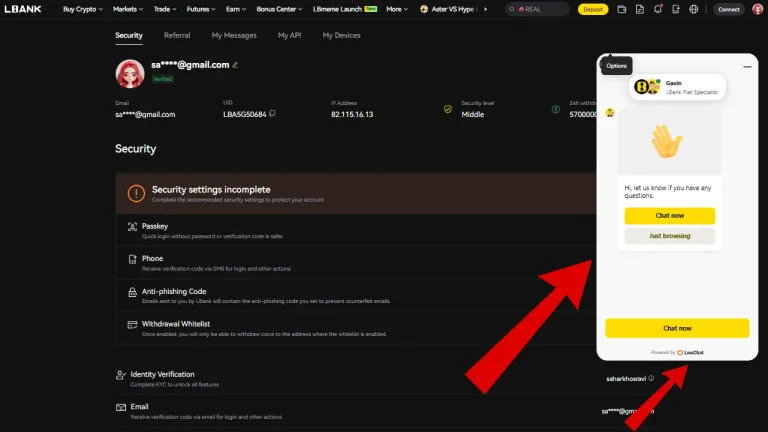Click the Email envelope icon
Viewport: 768px width, 432px height.
tap(120, 408)
